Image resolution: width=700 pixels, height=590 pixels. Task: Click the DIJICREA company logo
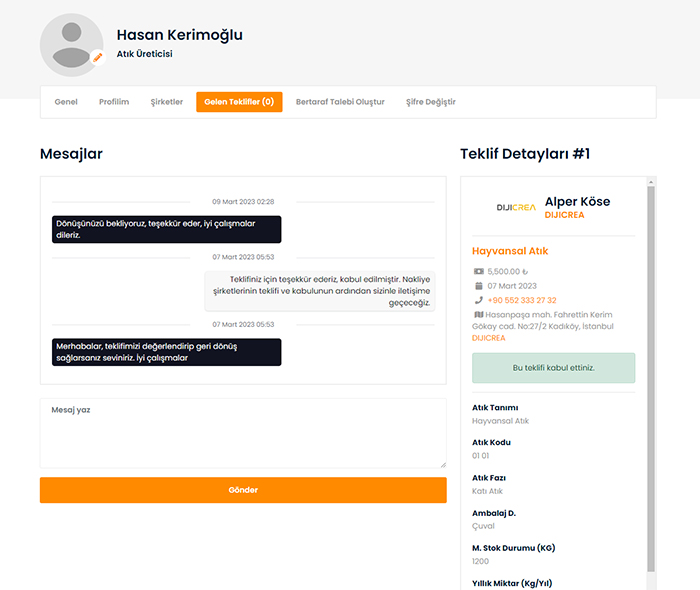[x=516, y=208]
